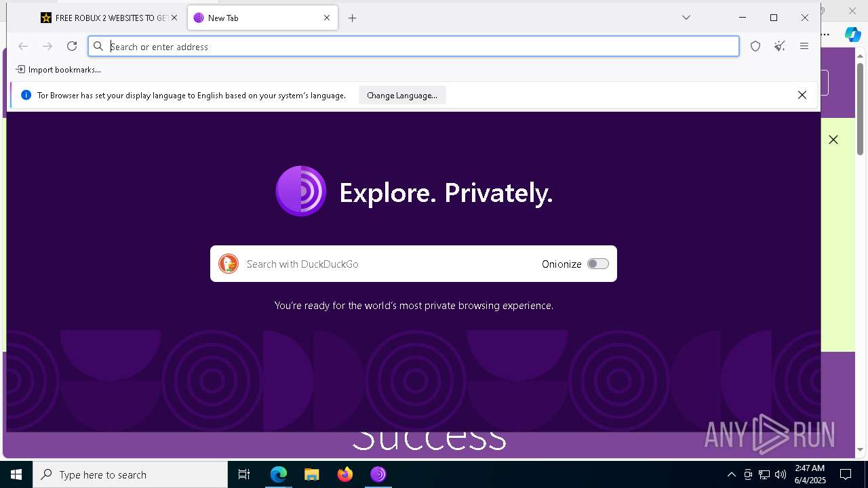
Task: Click the Copilot icon in Edge window
Action: pyautogui.click(x=852, y=34)
